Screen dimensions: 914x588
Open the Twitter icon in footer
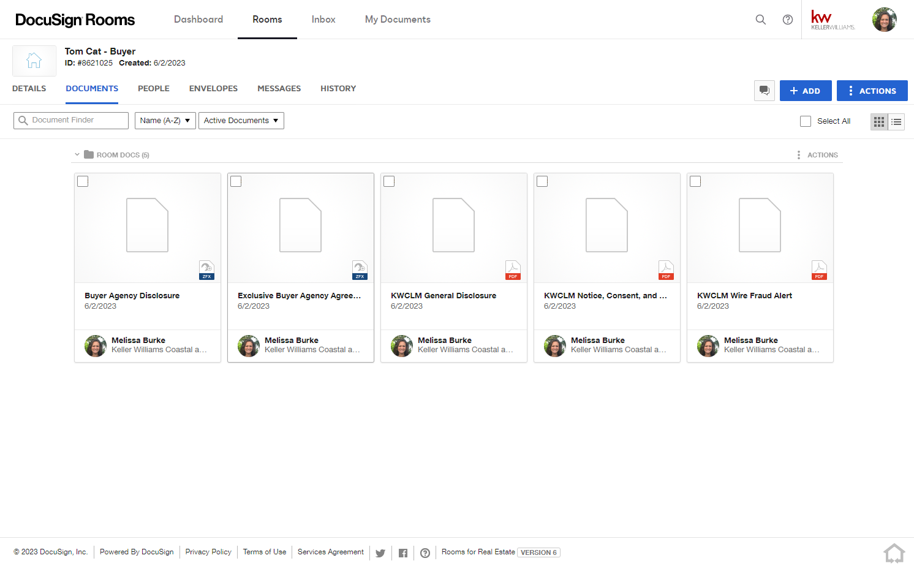coord(380,553)
